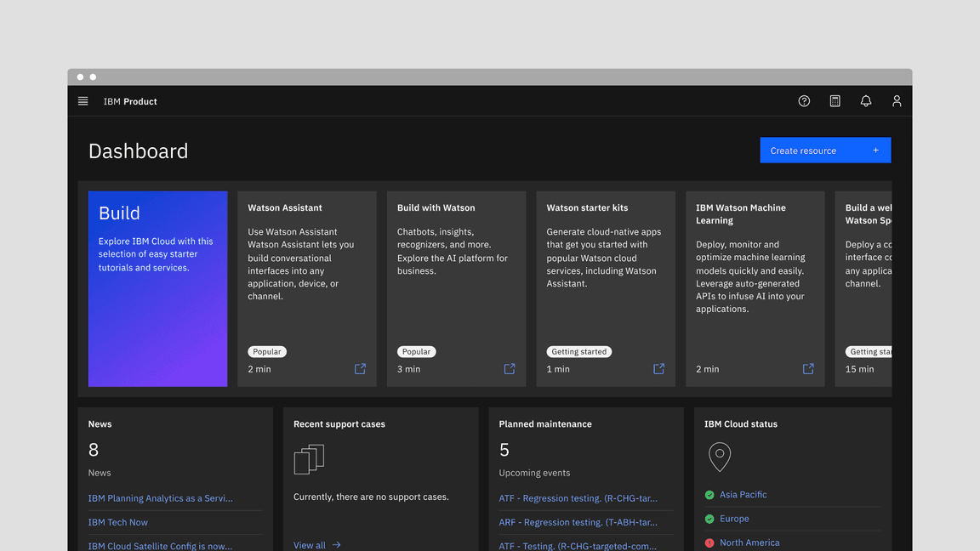
Task: Expand the Create resource plus control
Action: tap(875, 150)
